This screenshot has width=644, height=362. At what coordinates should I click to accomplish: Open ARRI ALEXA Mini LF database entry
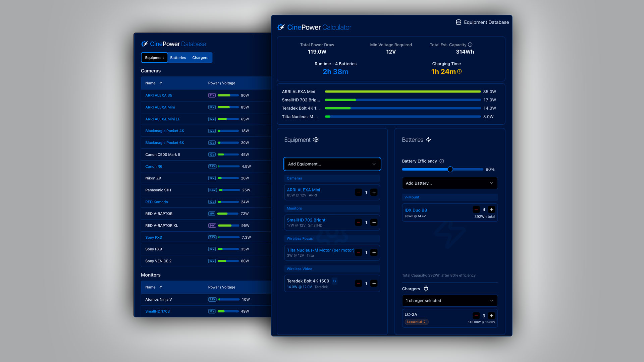tap(162, 119)
